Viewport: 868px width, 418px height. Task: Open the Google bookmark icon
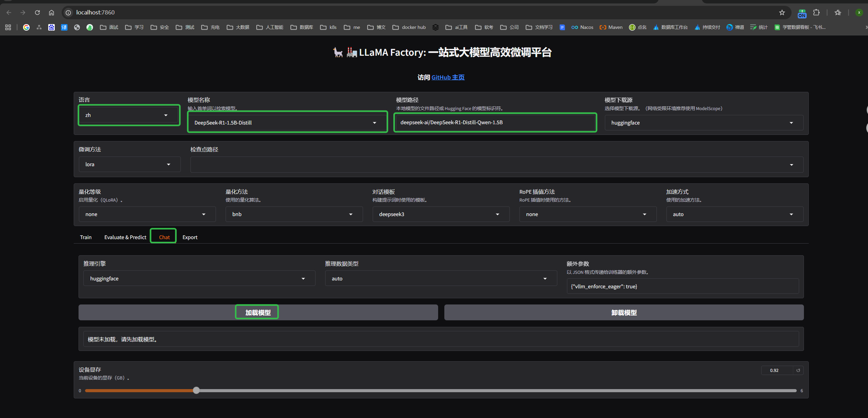coord(26,27)
